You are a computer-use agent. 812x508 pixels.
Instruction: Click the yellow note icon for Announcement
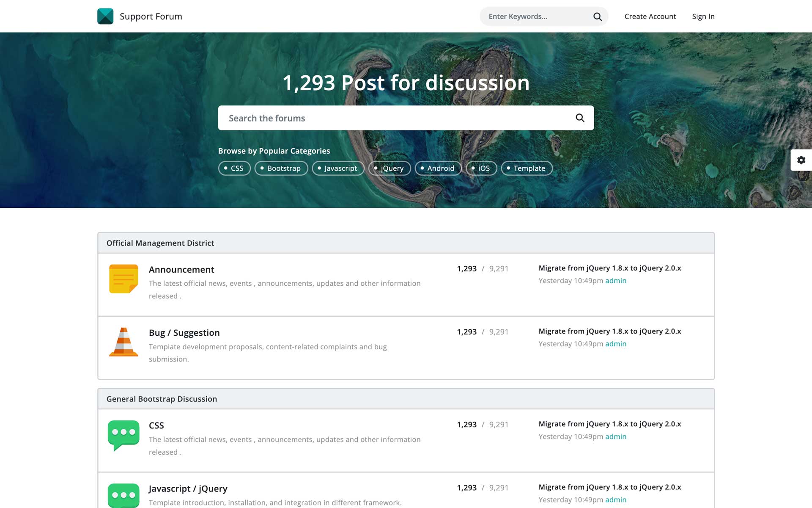click(123, 279)
